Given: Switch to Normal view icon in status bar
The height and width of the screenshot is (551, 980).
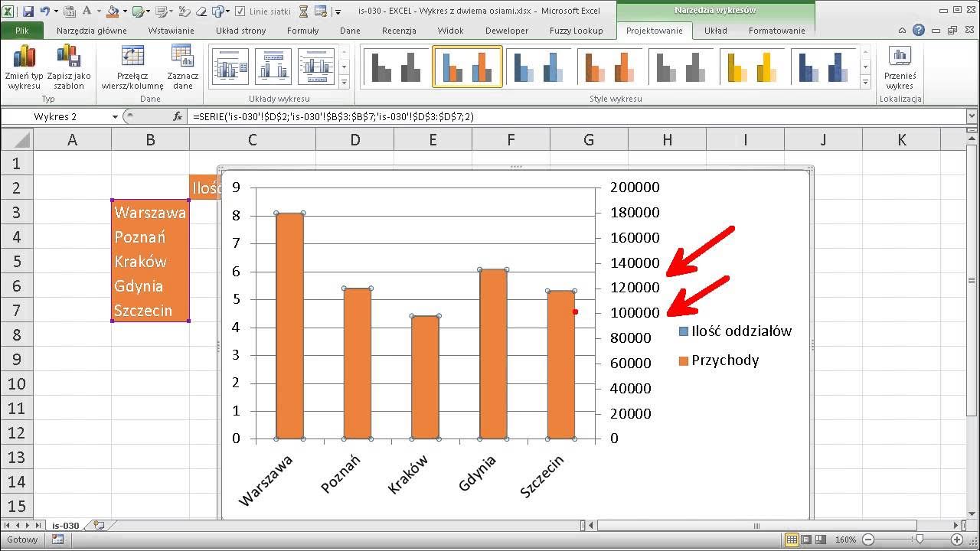Looking at the screenshot, I should point(792,540).
